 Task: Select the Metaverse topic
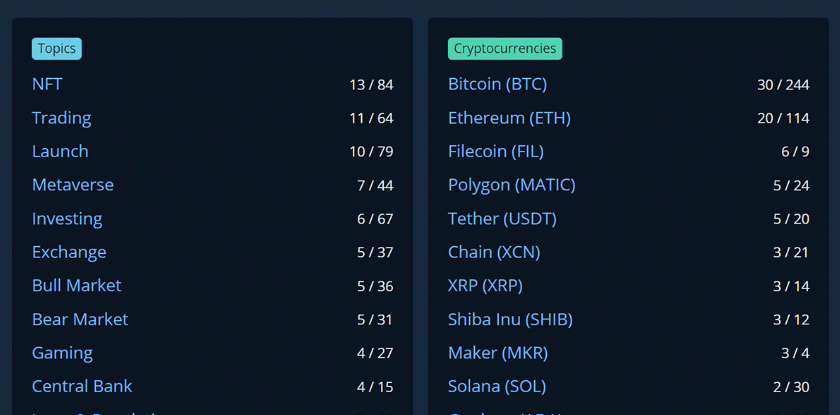(x=73, y=185)
